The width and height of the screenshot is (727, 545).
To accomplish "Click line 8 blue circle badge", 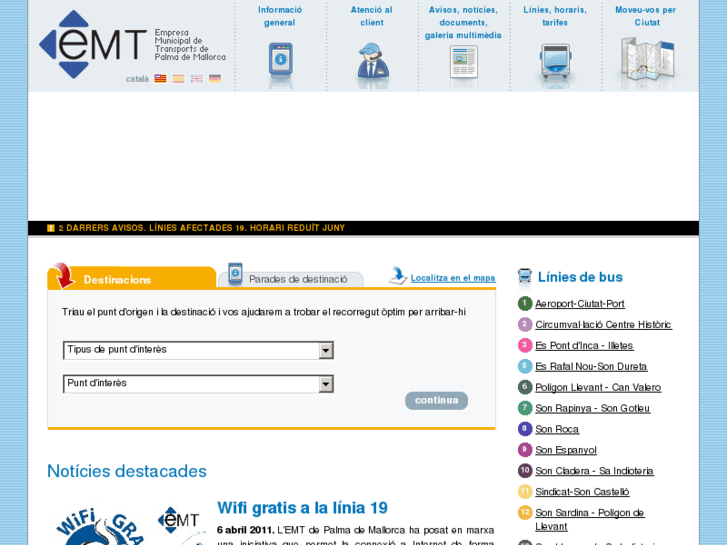I will (524, 429).
